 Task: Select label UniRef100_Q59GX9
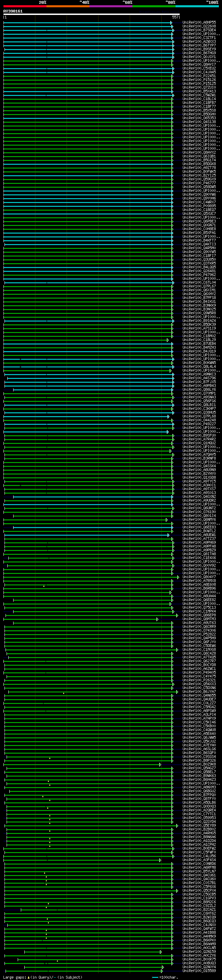click(199, 179)
